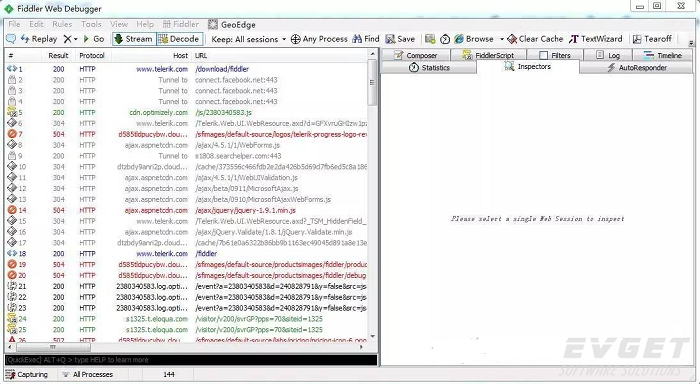Click the toolbar overflow arrow at right edge
This screenshot has height=384, width=700.
click(691, 43)
